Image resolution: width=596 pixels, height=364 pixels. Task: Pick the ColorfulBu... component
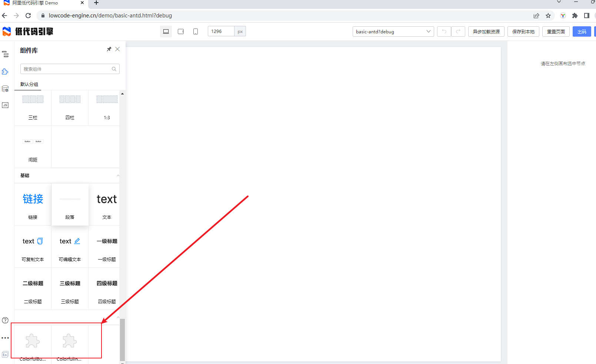point(33,344)
